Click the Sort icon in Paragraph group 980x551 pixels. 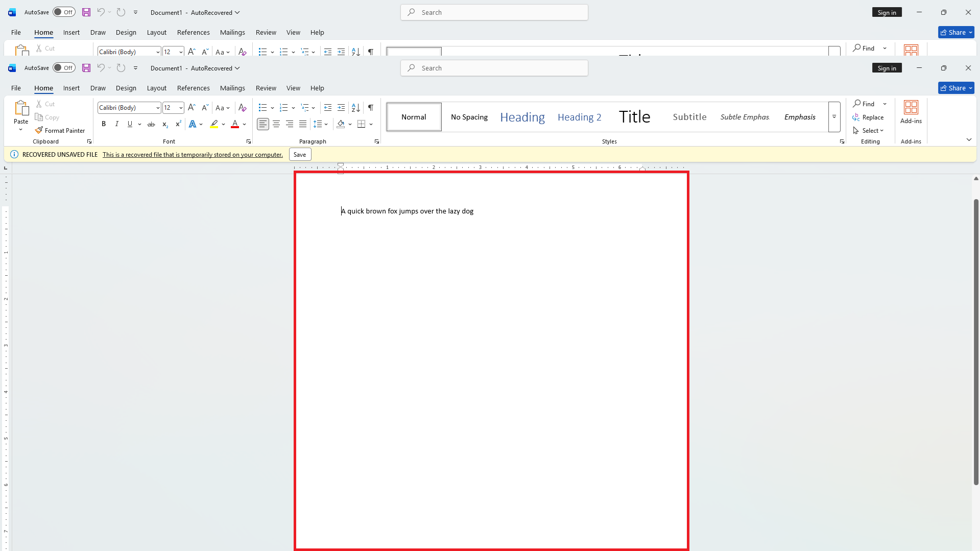click(356, 108)
